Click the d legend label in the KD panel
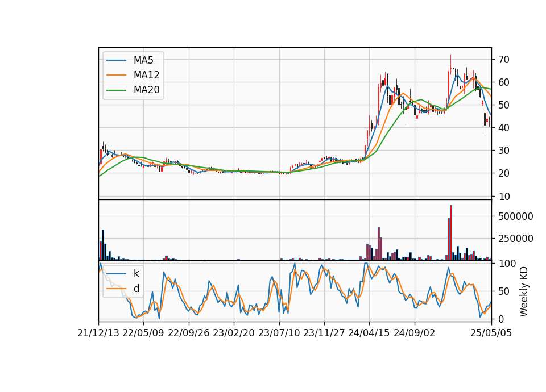This screenshot has width=546, height=392. [136, 289]
